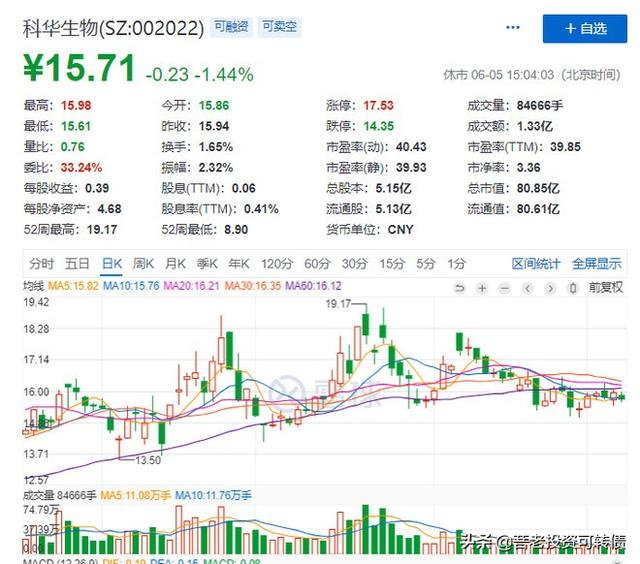
Task: Click the stock title 科华生物(SZ:002022)
Action: point(113,28)
